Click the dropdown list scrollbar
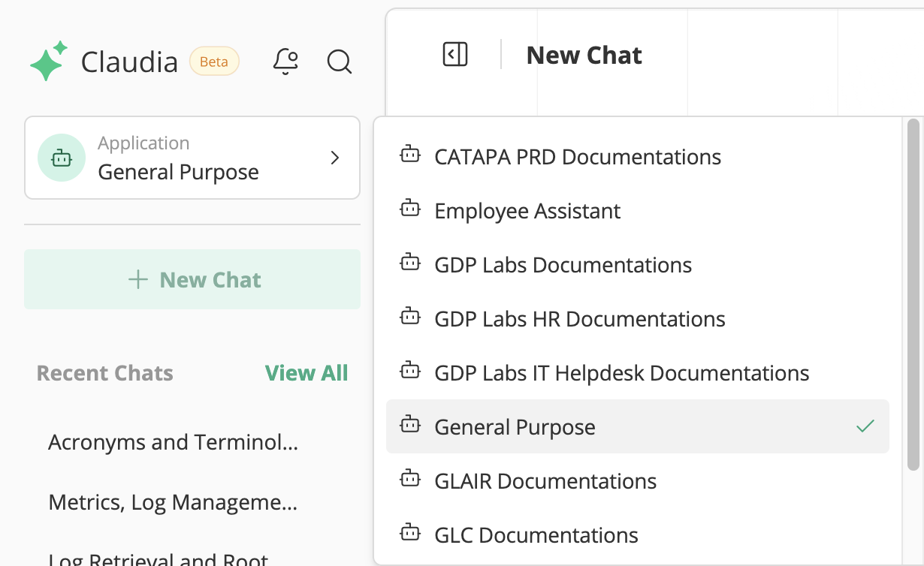924x566 pixels. (x=913, y=294)
